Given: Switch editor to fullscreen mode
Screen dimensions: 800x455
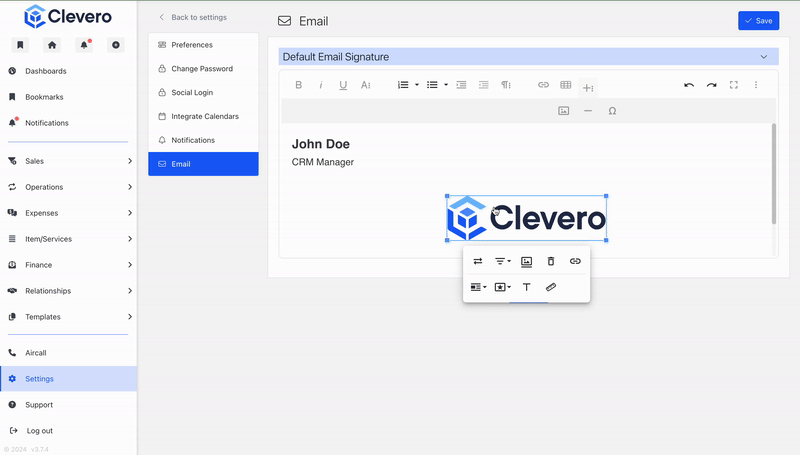Looking at the screenshot, I should [734, 85].
